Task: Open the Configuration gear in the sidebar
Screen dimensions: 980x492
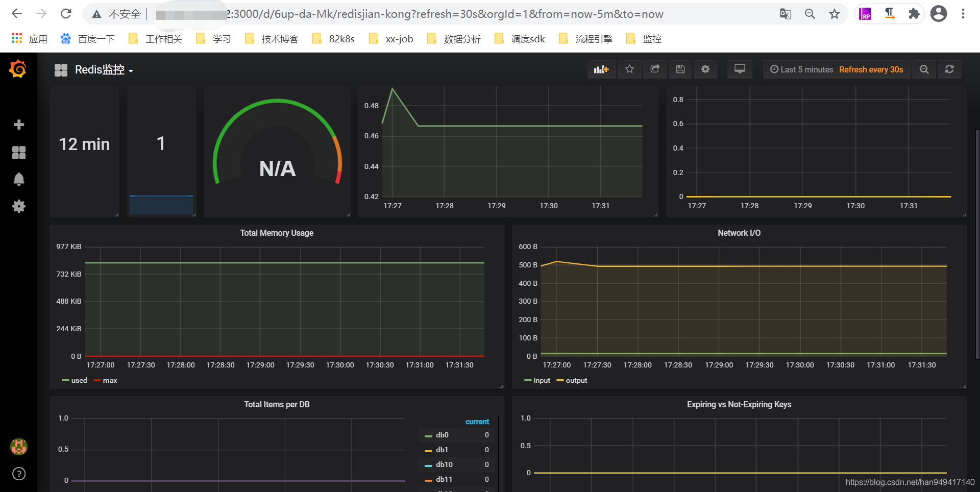Action: pos(19,206)
